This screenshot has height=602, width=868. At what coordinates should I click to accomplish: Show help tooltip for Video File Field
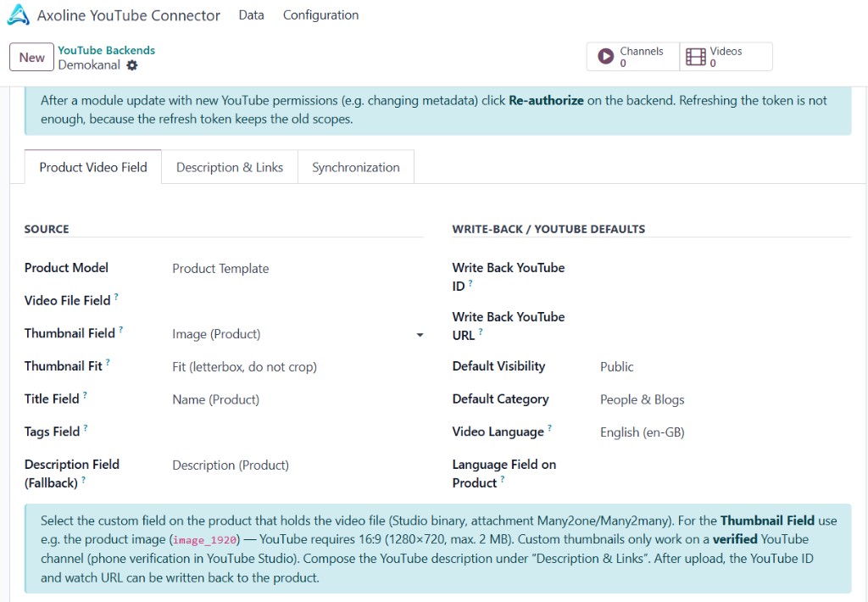click(x=116, y=297)
